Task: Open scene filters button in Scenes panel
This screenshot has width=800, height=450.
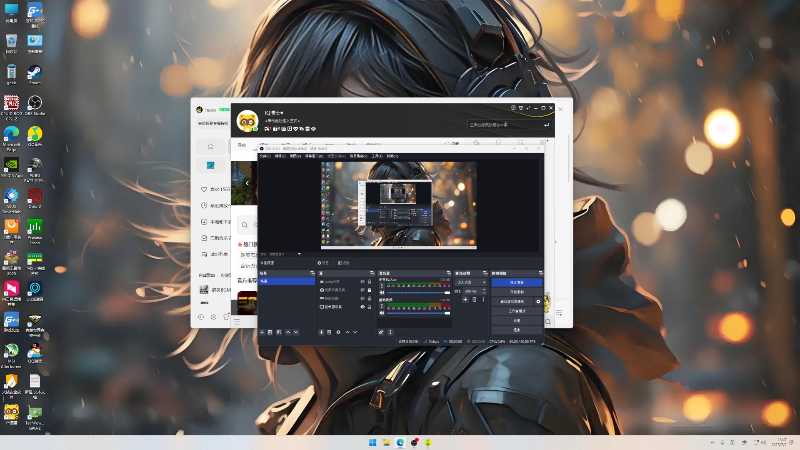Action: 279,332
